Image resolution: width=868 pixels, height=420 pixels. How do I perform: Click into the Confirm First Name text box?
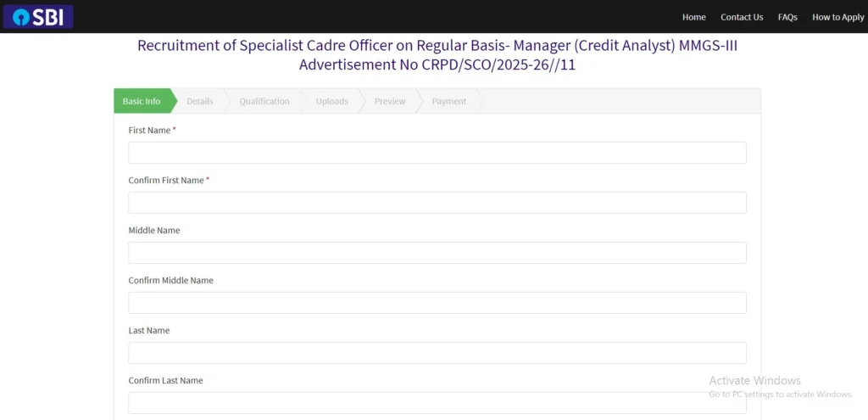(x=437, y=203)
